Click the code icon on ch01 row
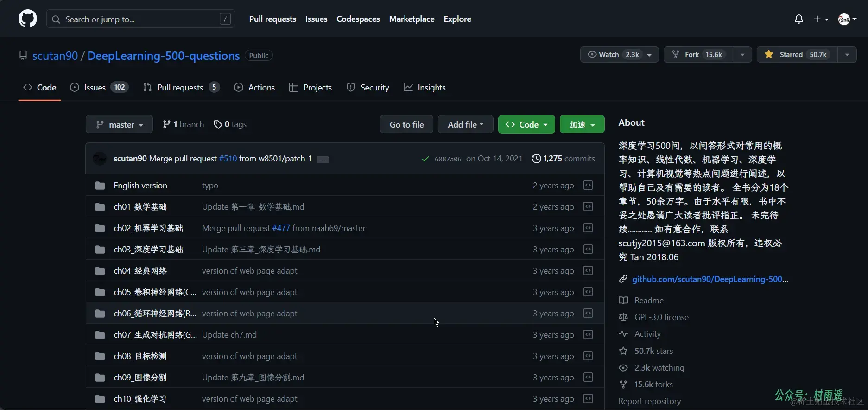Image resolution: width=868 pixels, height=410 pixels. [x=588, y=207]
